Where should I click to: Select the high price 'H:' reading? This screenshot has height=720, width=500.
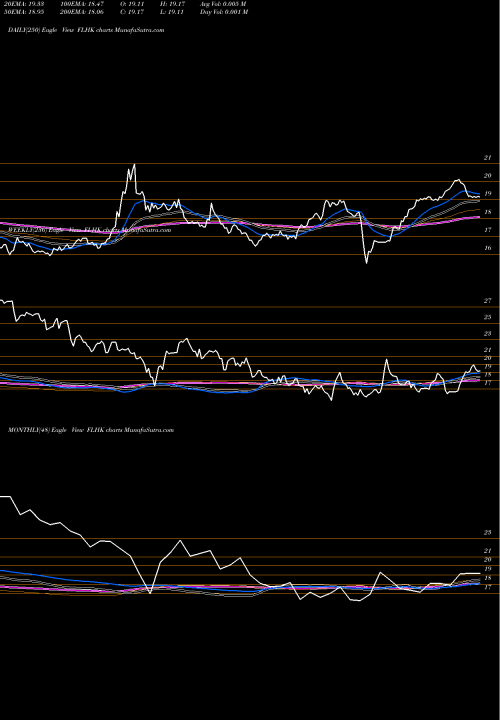[173, 4]
